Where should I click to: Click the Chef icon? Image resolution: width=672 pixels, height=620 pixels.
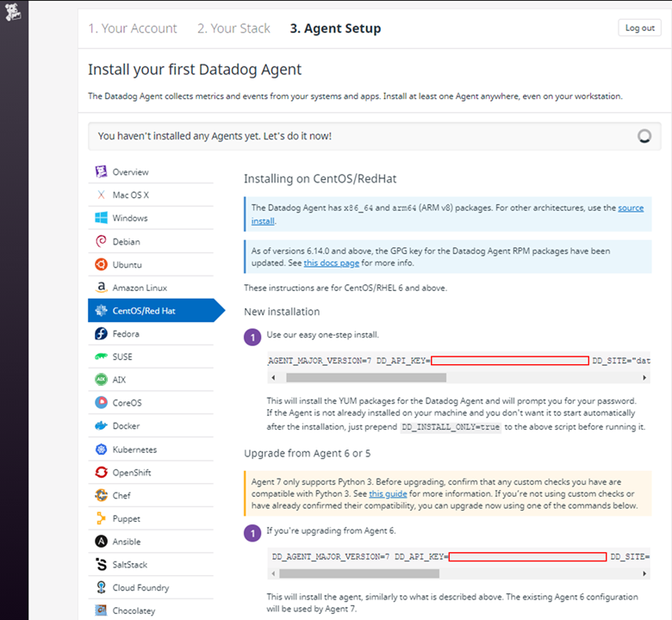pyautogui.click(x=101, y=495)
